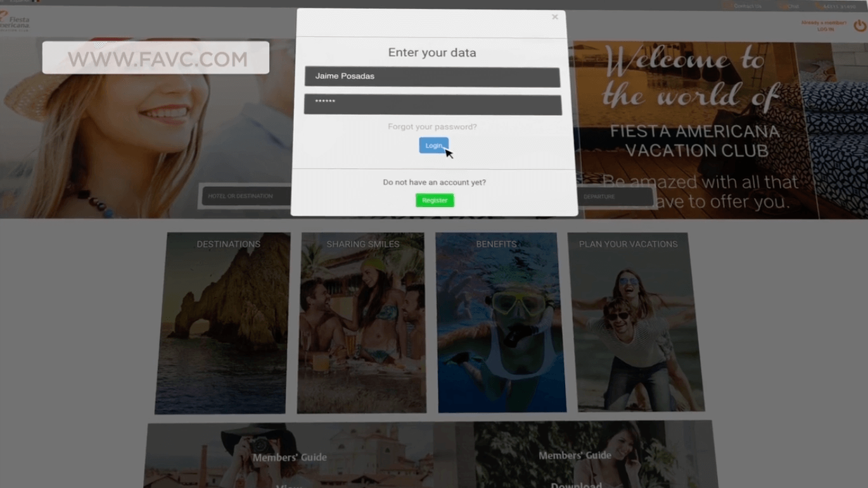Click the Fiesta Americana logo
The image size is (868, 488).
tap(15, 22)
